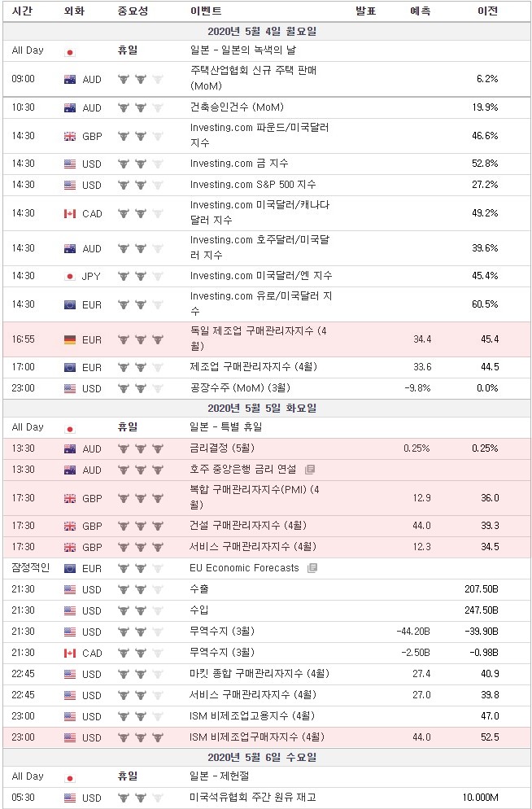Viewport: 532px width, 809px height.
Task: Click the bull importance icons on the 금리결정 (5월) row
Action: click(140, 448)
